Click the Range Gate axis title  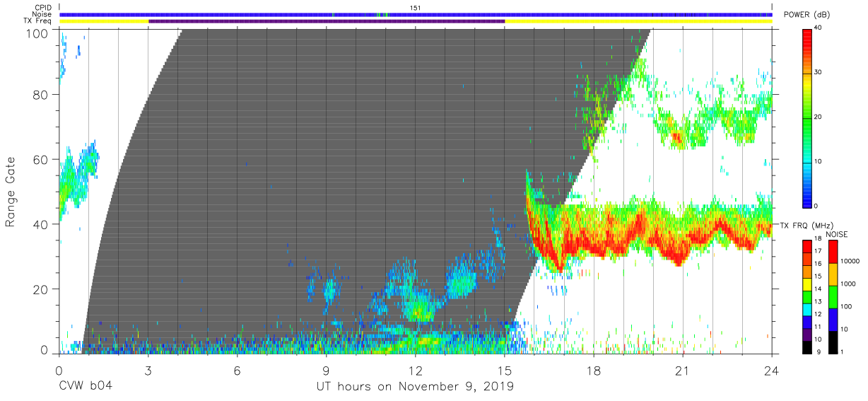pos(11,192)
